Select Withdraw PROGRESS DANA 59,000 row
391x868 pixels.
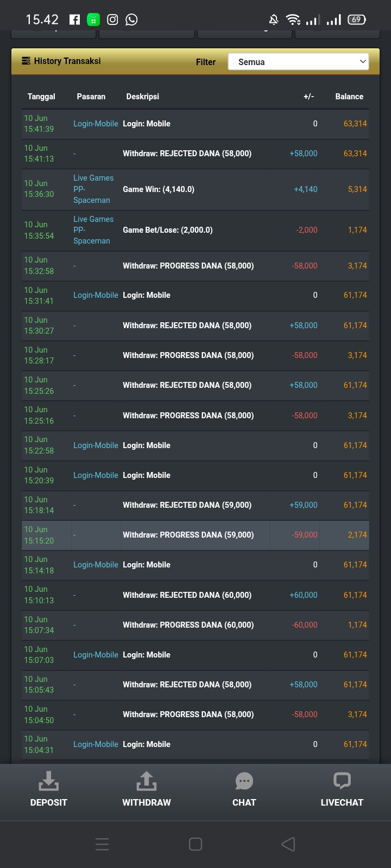tap(195, 535)
